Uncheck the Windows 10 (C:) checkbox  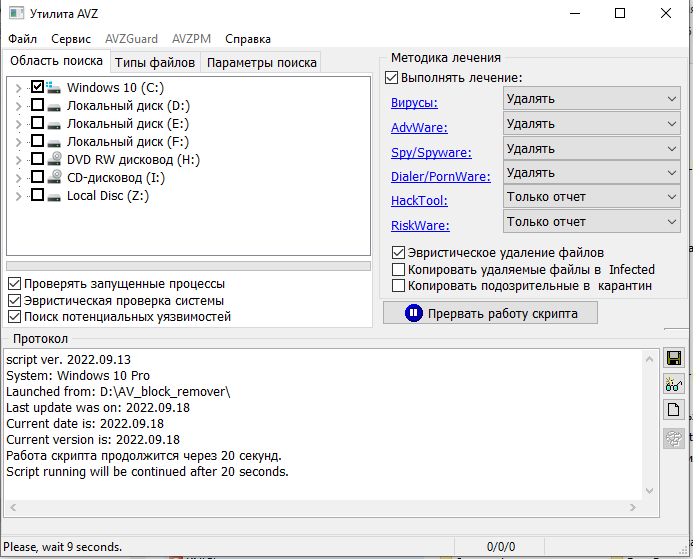pos(38,88)
